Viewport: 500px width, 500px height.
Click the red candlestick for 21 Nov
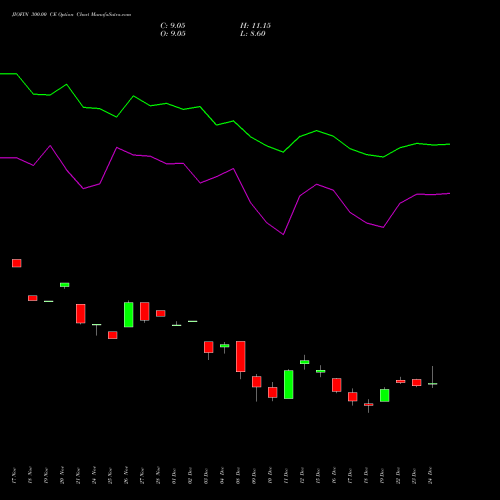click(x=81, y=314)
